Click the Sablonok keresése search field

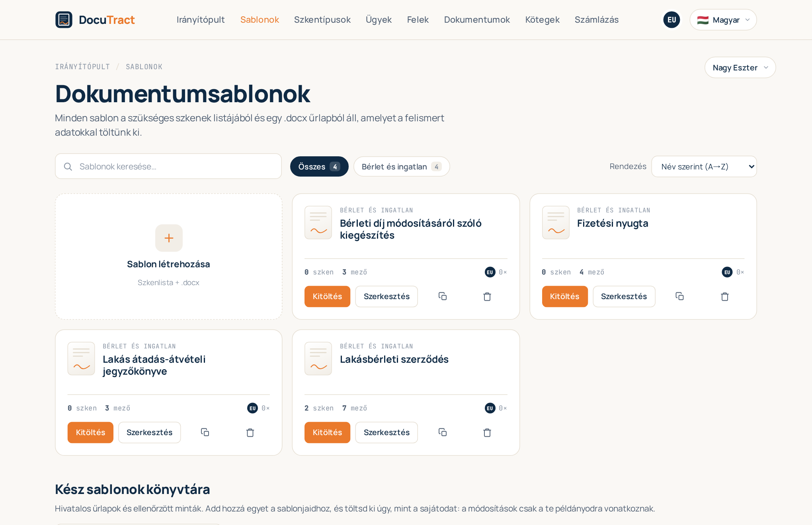pyautogui.click(x=168, y=166)
